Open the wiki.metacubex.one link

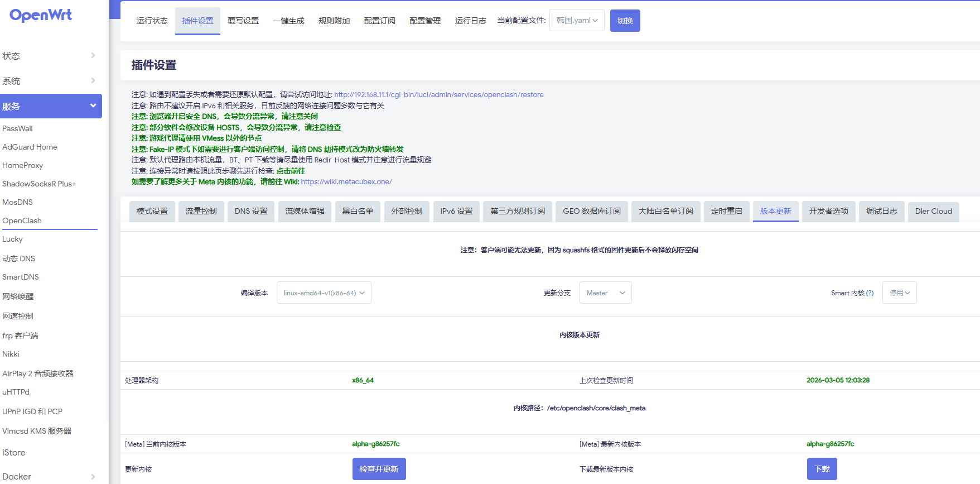[x=346, y=182]
